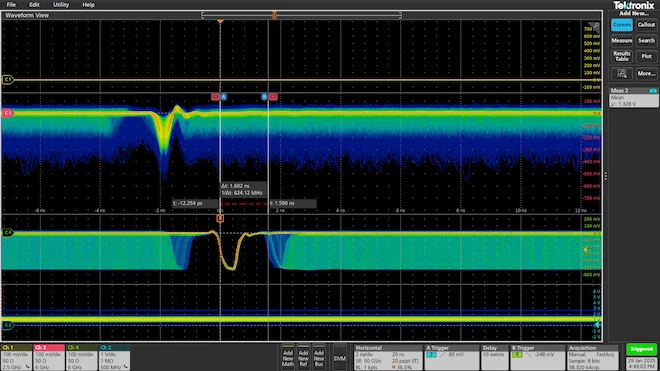Select the C3 channel handle
Image resolution: width=660 pixels, height=371 pixels.
[7, 113]
